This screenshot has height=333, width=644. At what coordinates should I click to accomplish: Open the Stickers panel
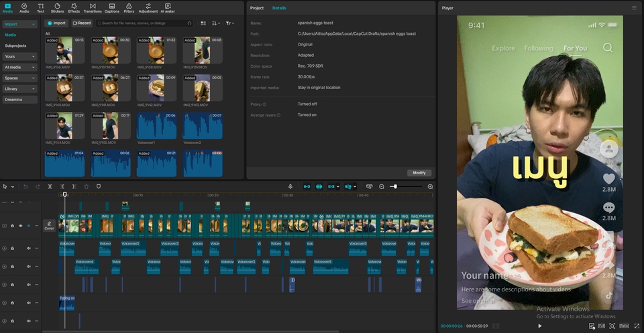click(x=57, y=8)
